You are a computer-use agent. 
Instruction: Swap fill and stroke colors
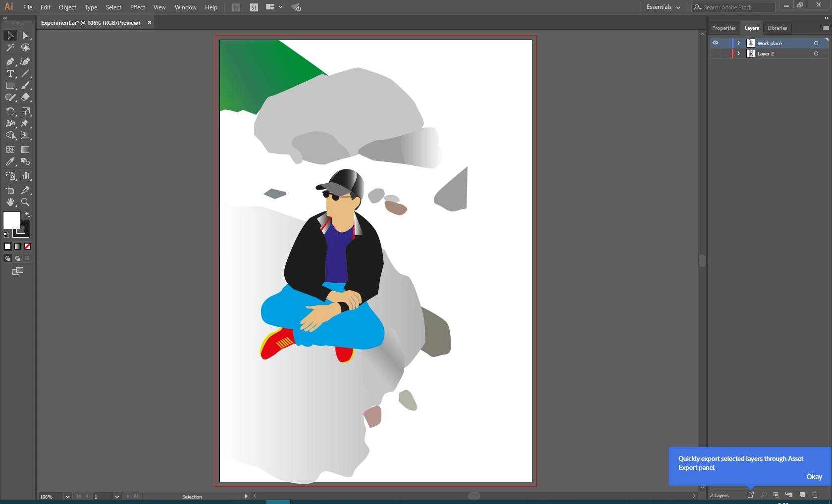pos(28,215)
